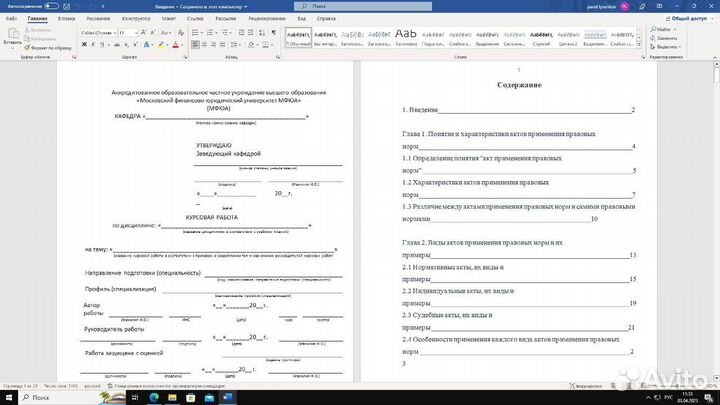Click the Найти find button
The height and width of the screenshot is (405, 720).
coord(663,29)
